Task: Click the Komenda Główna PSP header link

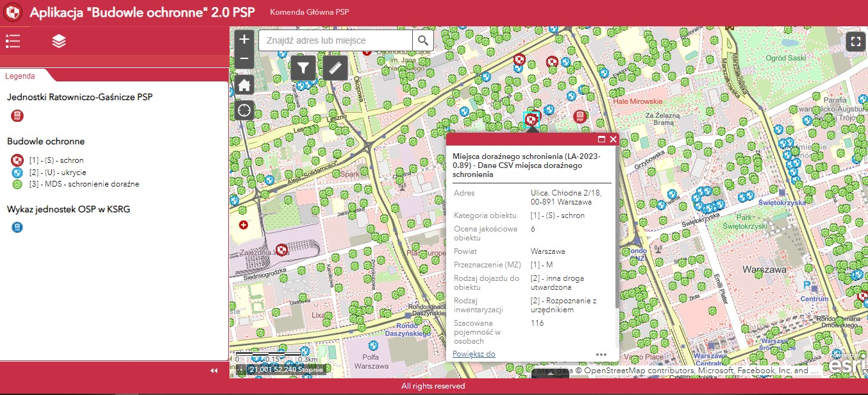Action: [x=310, y=12]
